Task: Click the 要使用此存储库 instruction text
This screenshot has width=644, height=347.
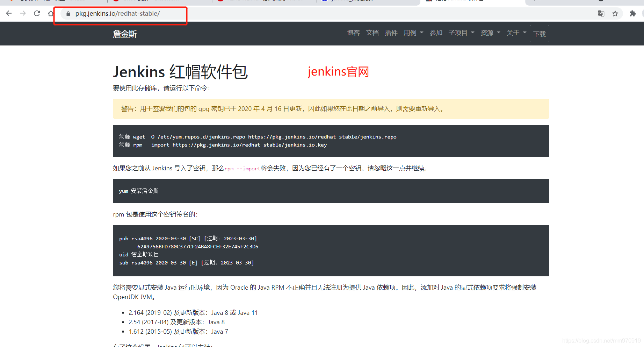Action: click(x=162, y=88)
